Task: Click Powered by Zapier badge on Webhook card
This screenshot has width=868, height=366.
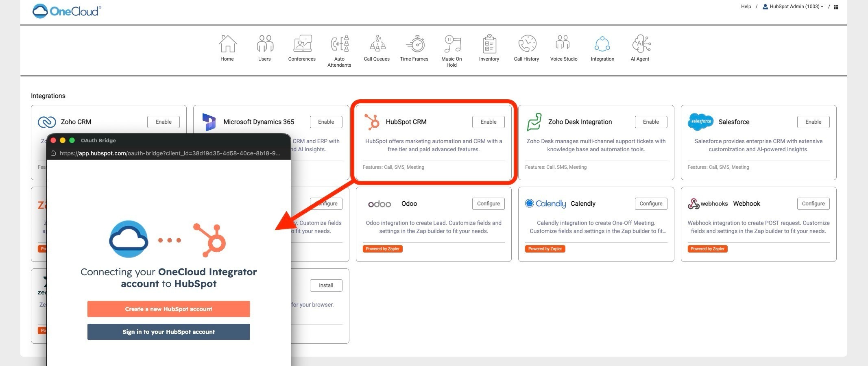Action: tap(708, 249)
